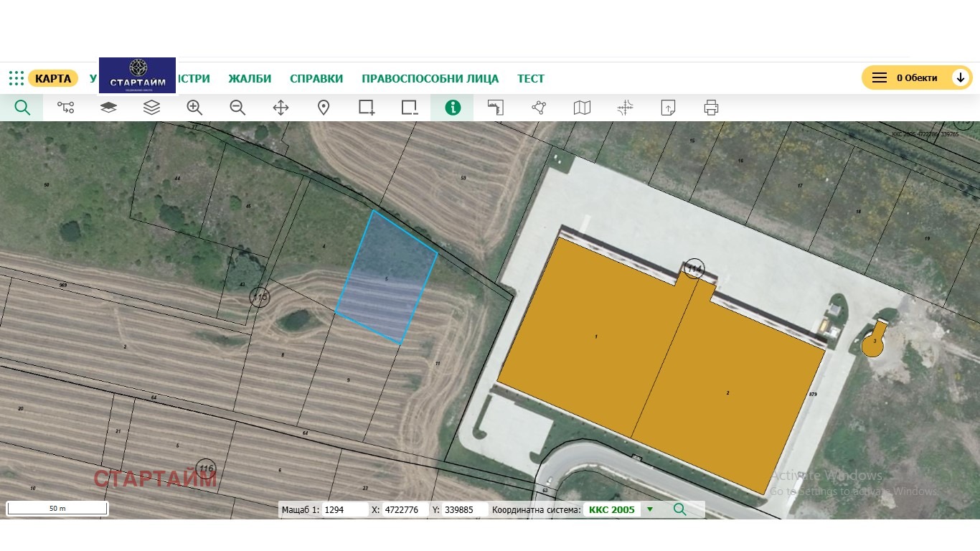The image size is (980, 551).
Task: Open the СПРАВКИ menu
Action: 316,79
